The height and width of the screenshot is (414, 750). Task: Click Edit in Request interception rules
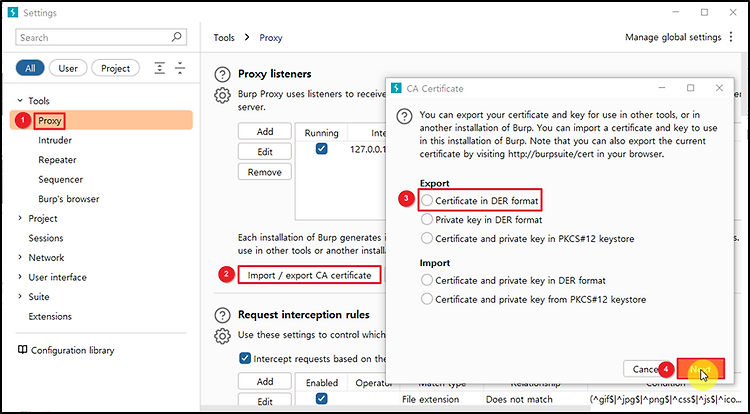[265, 402]
